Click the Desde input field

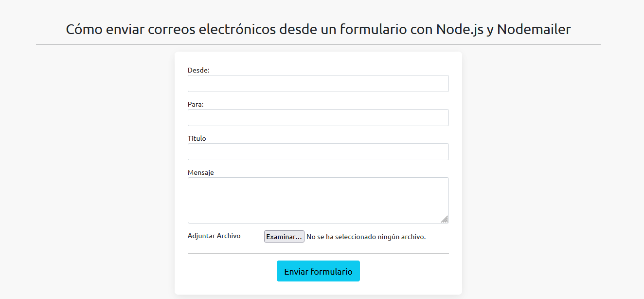(x=318, y=84)
